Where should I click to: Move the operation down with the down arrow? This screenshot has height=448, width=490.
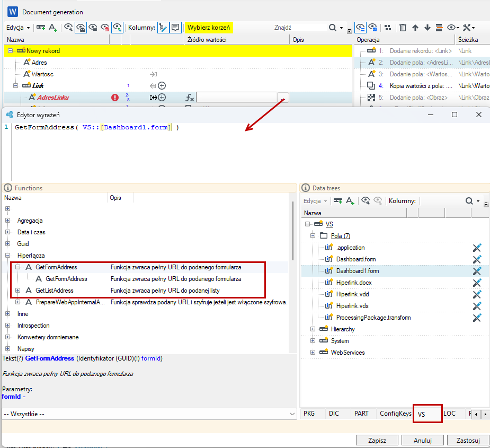(427, 28)
